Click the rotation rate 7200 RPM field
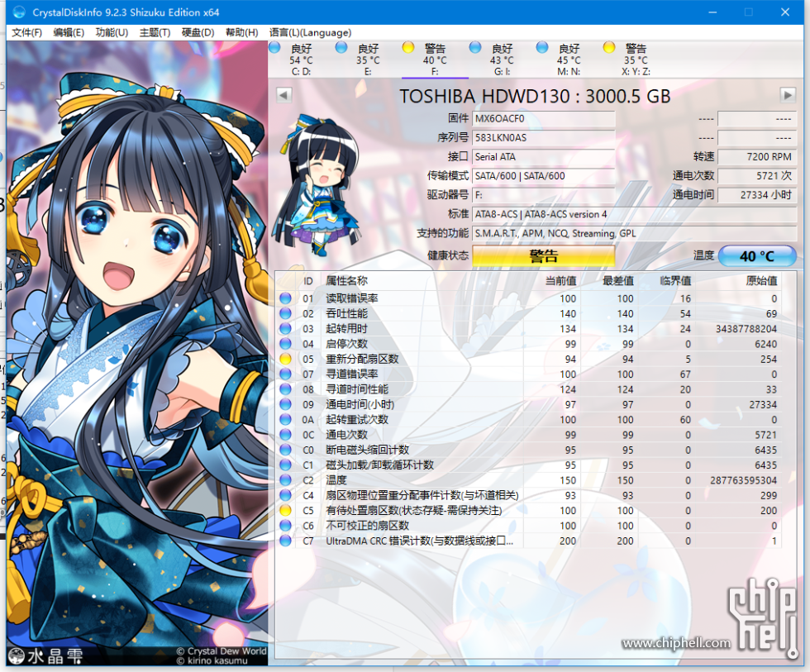Viewport: 810px width, 672px height. (757, 157)
